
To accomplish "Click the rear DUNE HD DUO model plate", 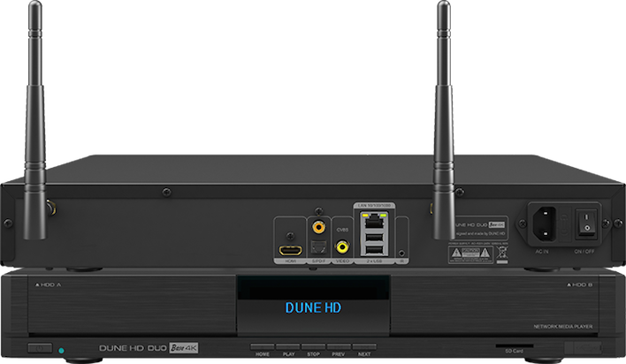I will 481,229.
